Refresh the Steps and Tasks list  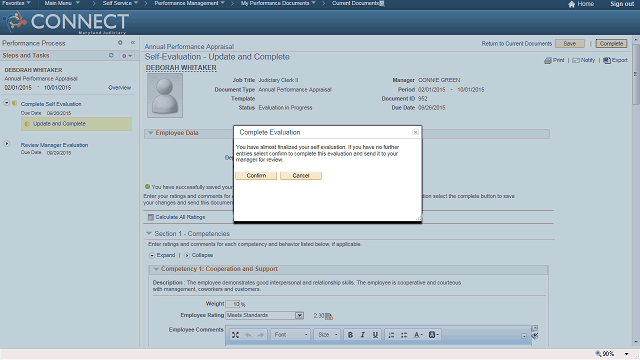tap(111, 55)
